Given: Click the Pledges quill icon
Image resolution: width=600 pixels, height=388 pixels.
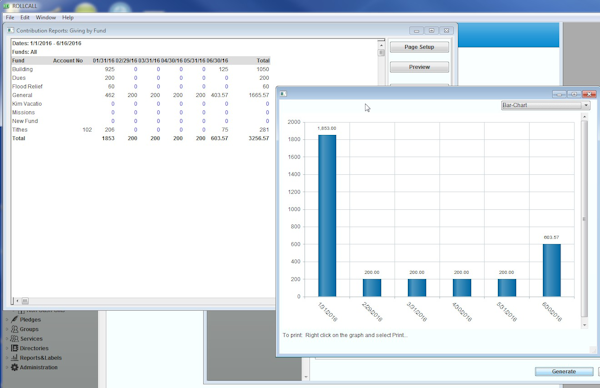Looking at the screenshot, I should pos(15,319).
